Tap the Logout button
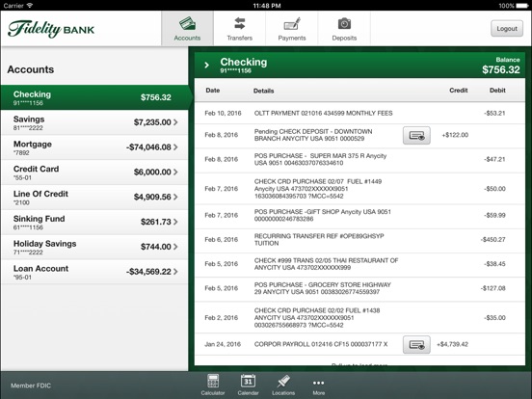 (x=507, y=29)
